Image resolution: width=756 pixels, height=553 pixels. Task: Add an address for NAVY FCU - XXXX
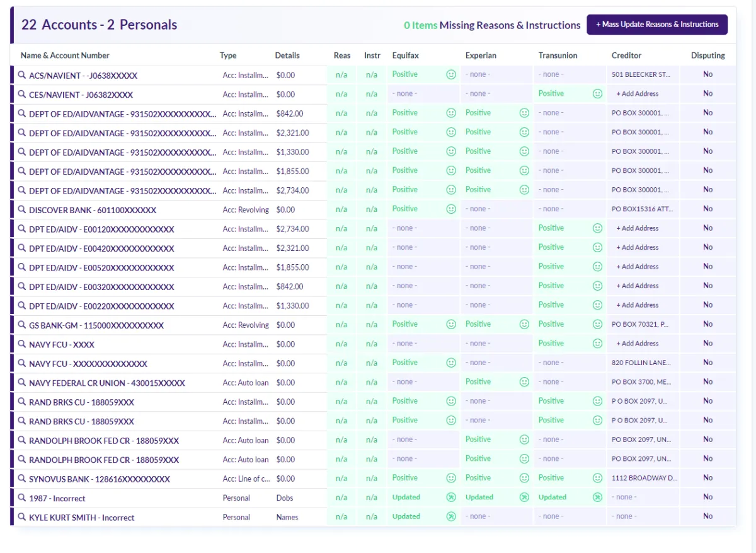tap(638, 344)
